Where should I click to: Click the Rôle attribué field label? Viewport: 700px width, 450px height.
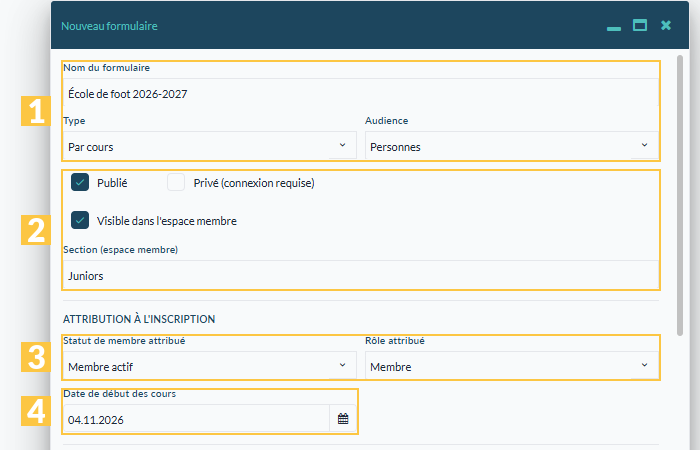point(395,341)
